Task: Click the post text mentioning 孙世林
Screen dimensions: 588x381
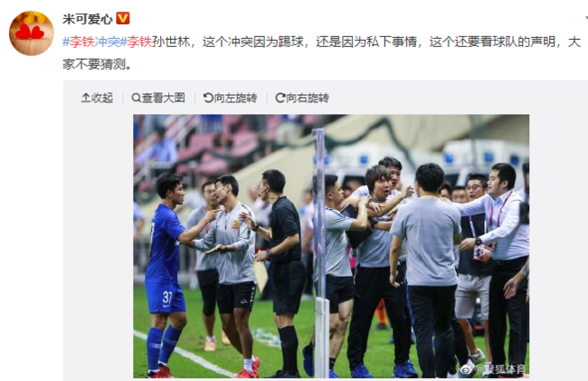Action: point(322,52)
